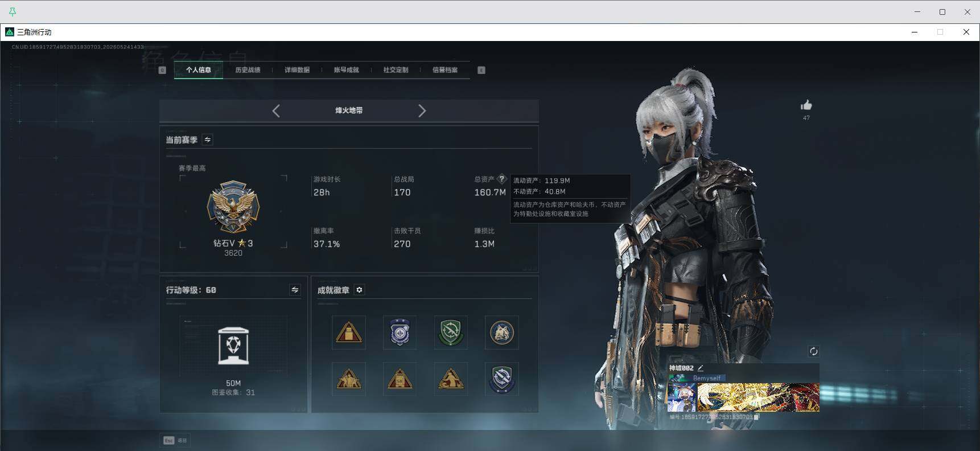Select the bottom-left gold soldiers triangle badge
This screenshot has width=980, height=451.
tap(349, 379)
